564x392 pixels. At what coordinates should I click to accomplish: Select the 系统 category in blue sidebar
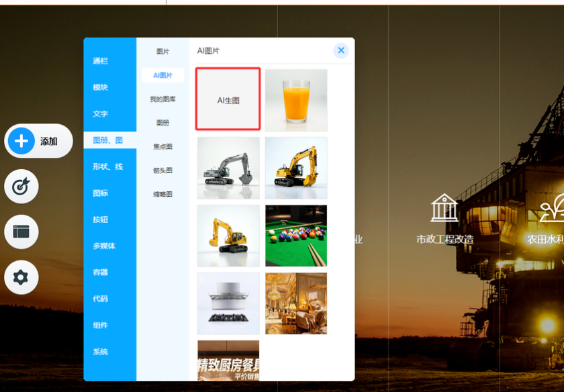pos(100,352)
